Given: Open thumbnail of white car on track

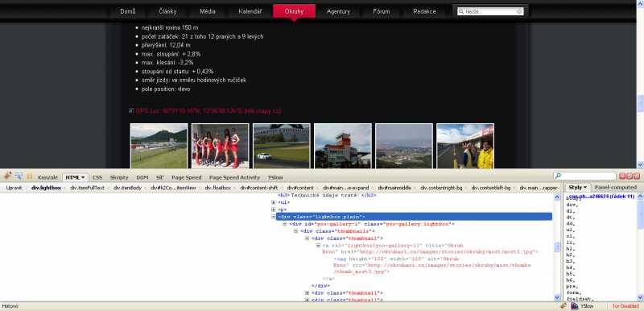Looking at the screenshot, I should pos(282,146).
